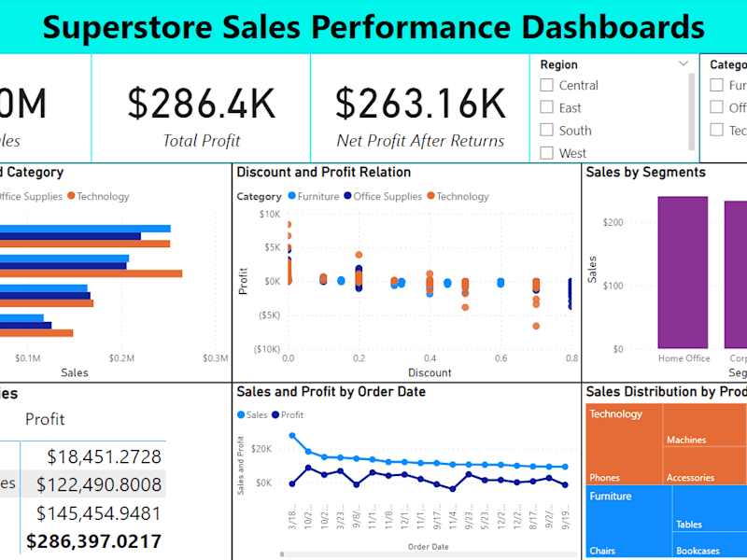Screen dimensions: 747x560
Task: Select the Bookcases tile in treemap
Action: pos(710,546)
